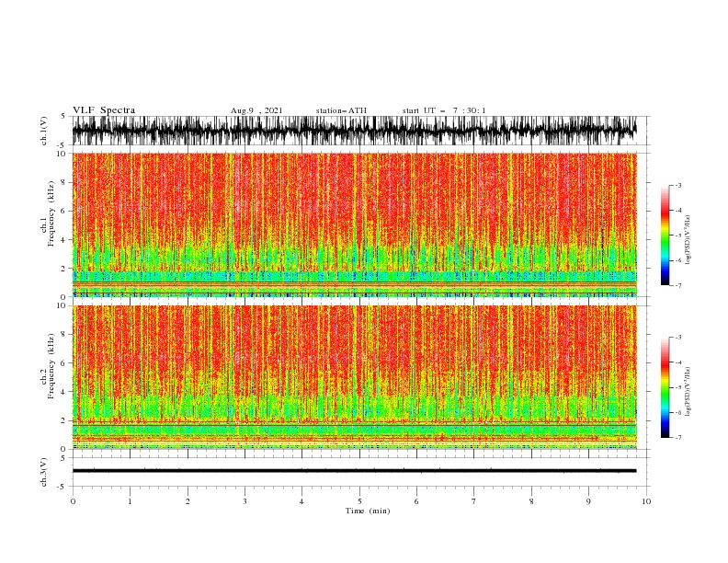Click the ch.1 PSD color scale bar
This screenshot has width=728, height=563.
(x=665, y=236)
